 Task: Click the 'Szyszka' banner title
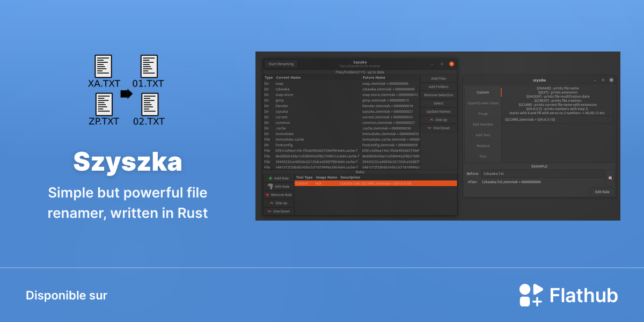(128, 161)
